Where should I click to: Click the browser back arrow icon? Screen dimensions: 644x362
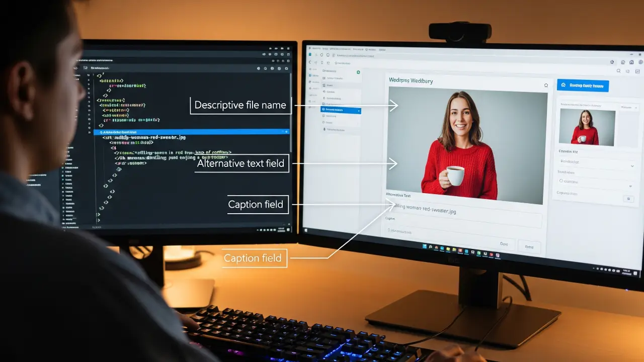[310, 62]
